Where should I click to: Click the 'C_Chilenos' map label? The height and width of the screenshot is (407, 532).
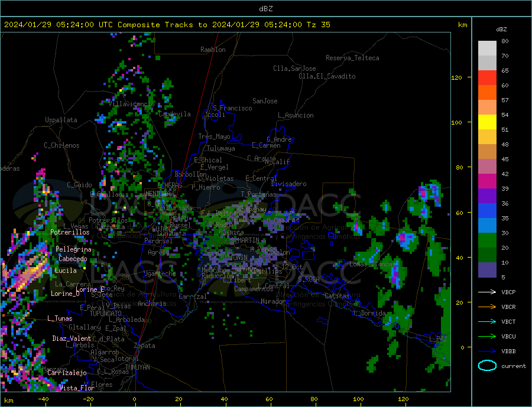61,145
